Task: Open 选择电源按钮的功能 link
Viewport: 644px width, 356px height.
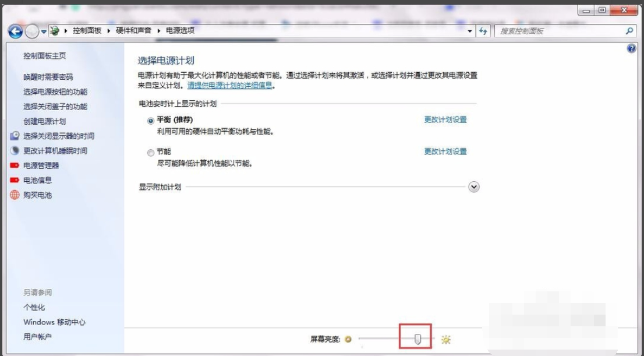Action: [x=55, y=91]
